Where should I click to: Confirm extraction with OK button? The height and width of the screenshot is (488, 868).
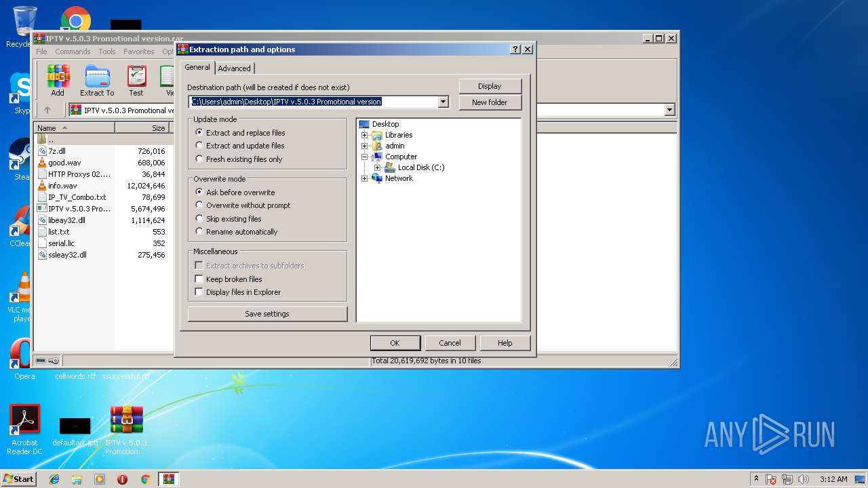point(395,343)
